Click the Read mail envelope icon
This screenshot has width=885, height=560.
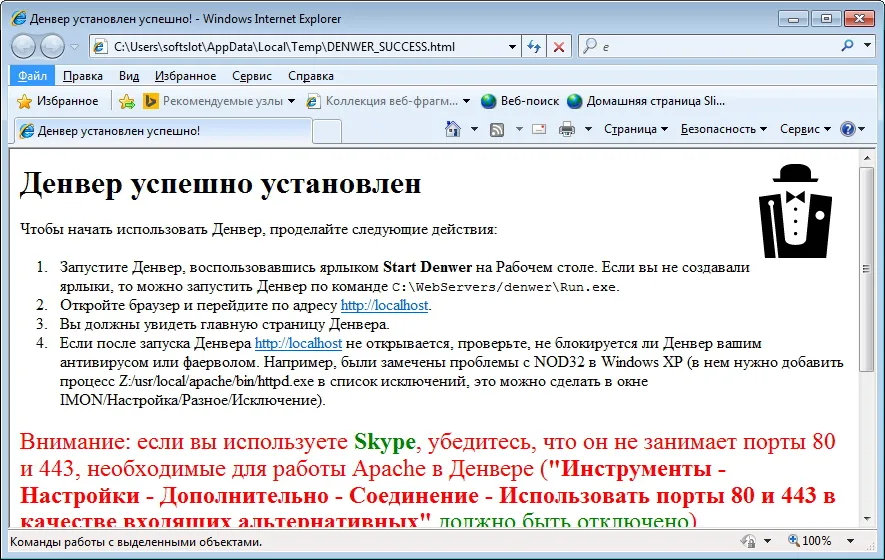pos(539,129)
